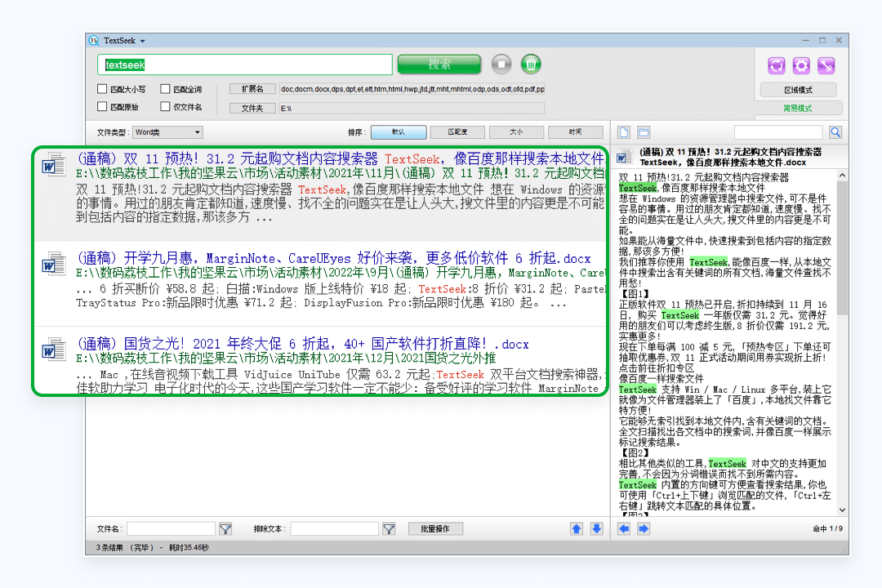The image size is (882, 588).
Task: Click the purple tools icon
Action: [x=826, y=66]
